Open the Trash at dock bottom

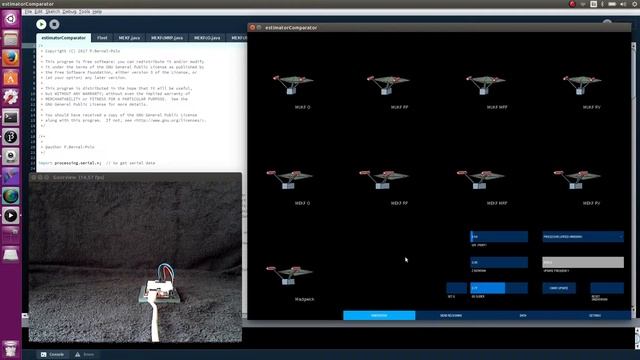click(11, 349)
